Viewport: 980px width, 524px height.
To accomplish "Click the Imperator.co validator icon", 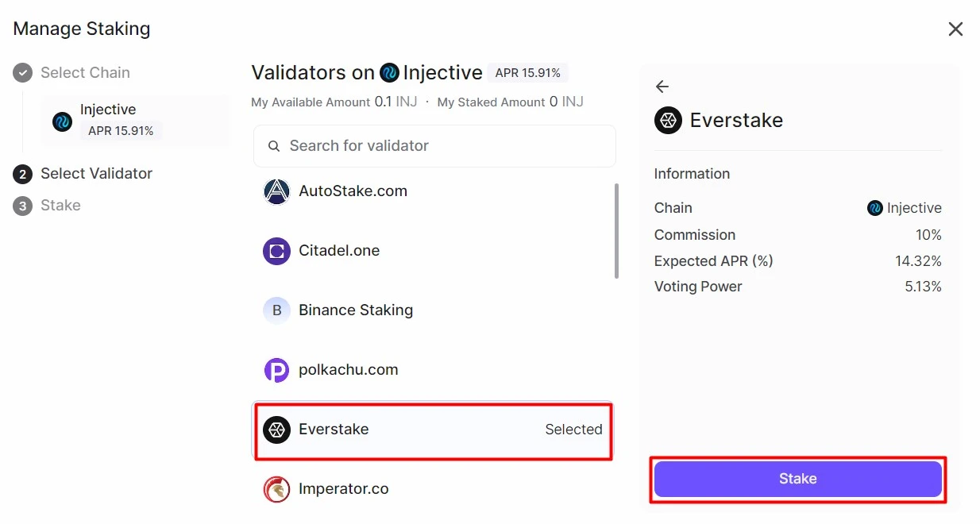I will tap(276, 489).
